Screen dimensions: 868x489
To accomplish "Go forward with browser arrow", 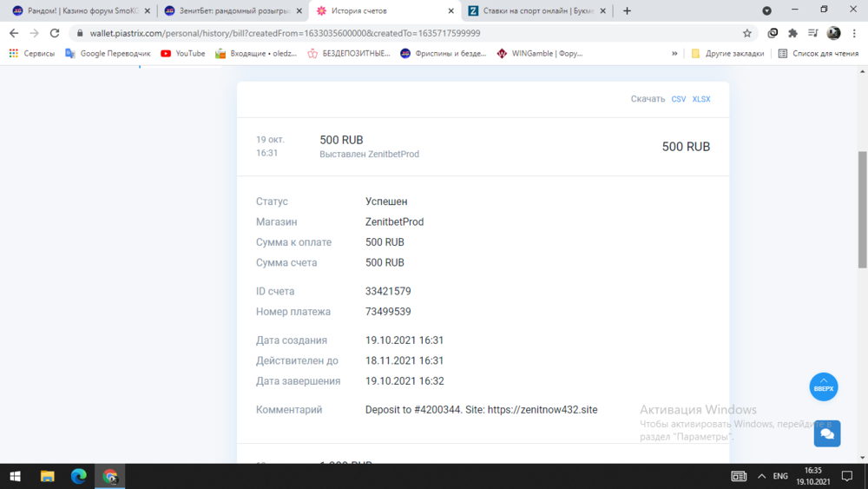I will (35, 33).
